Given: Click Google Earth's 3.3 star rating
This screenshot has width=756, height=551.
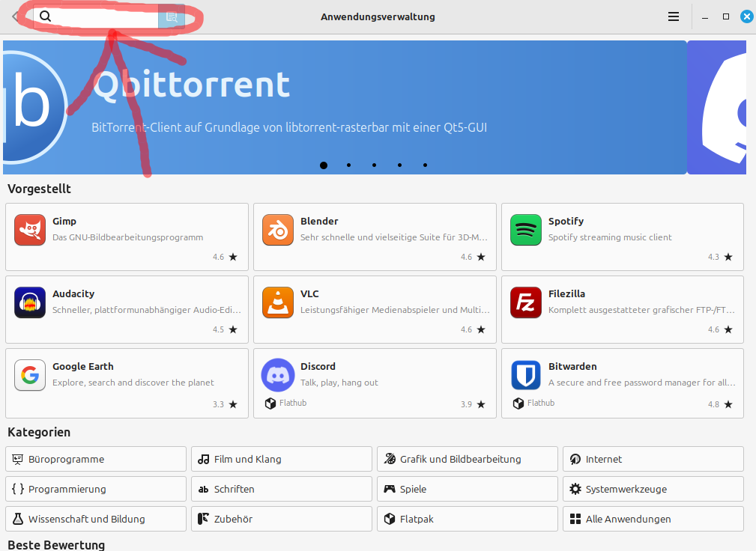Looking at the screenshot, I should 226,404.
